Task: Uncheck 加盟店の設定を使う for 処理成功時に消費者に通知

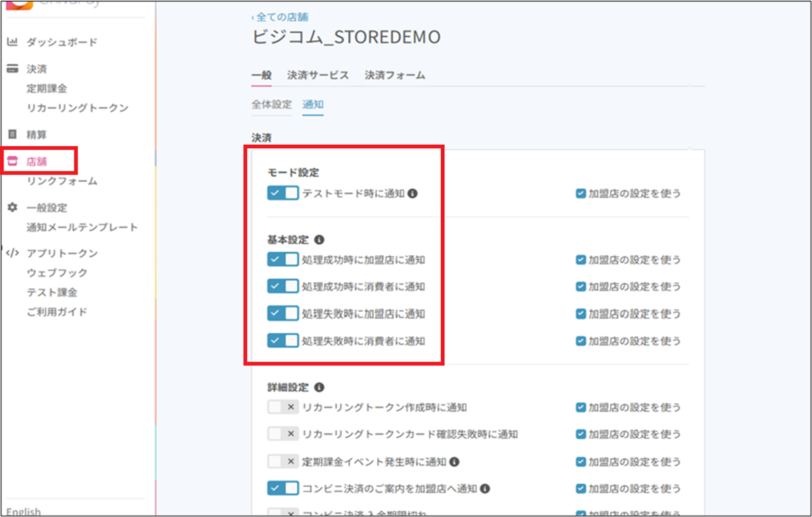Action: (x=581, y=286)
